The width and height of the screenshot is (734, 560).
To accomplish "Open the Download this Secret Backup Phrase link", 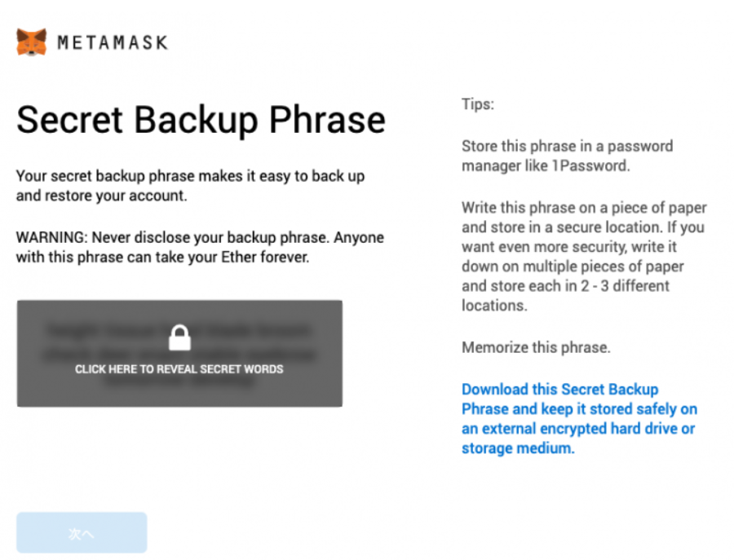I will click(579, 418).
